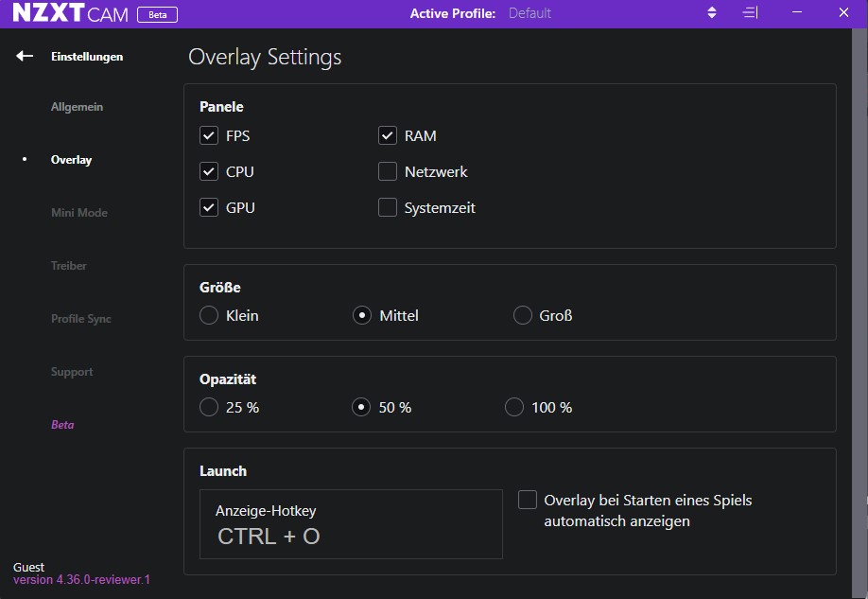Image resolution: width=868 pixels, height=599 pixels.
Task: Set Opazität to 100 %
Action: [x=513, y=407]
